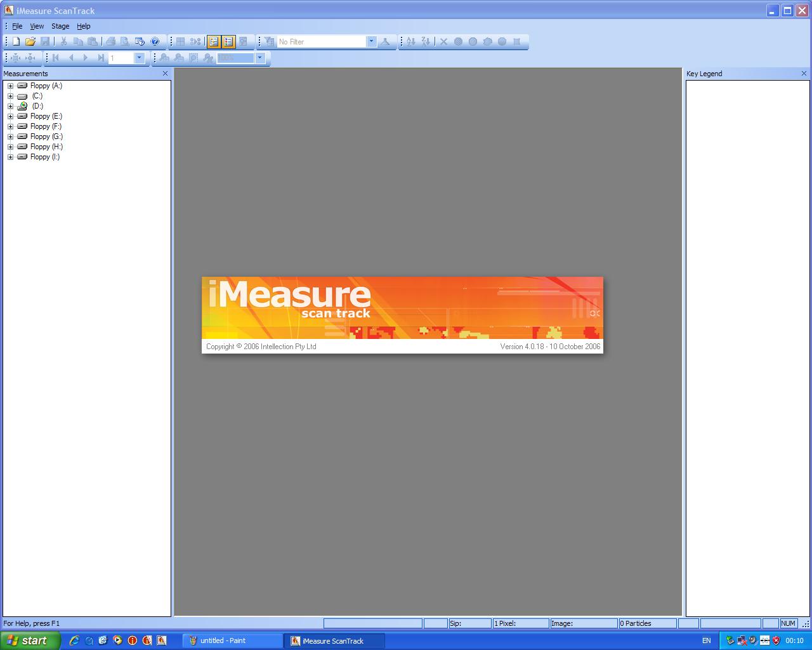Expand the (D:) drive tree node

pyautogui.click(x=10, y=106)
